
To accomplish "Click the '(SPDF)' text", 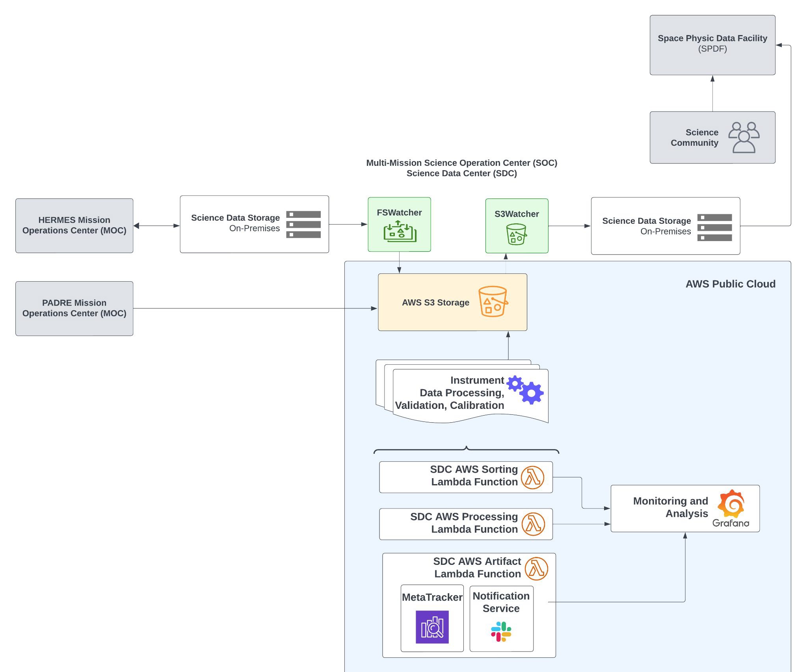I will coord(712,49).
